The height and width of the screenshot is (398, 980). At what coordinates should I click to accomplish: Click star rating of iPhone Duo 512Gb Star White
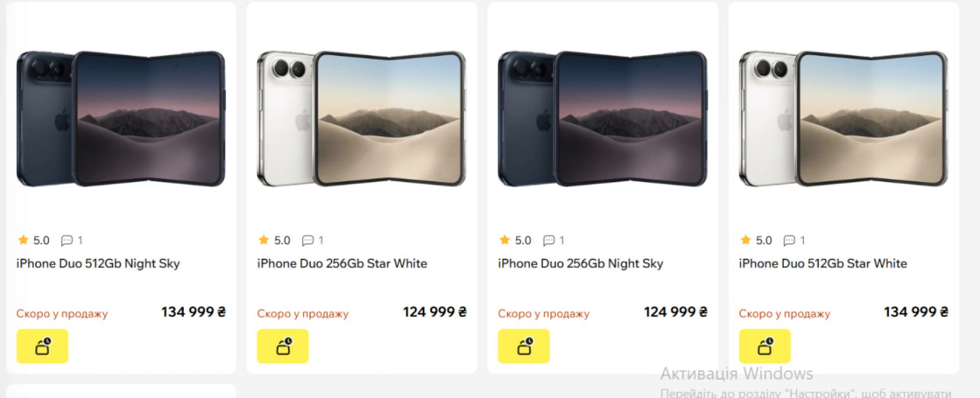[756, 240]
